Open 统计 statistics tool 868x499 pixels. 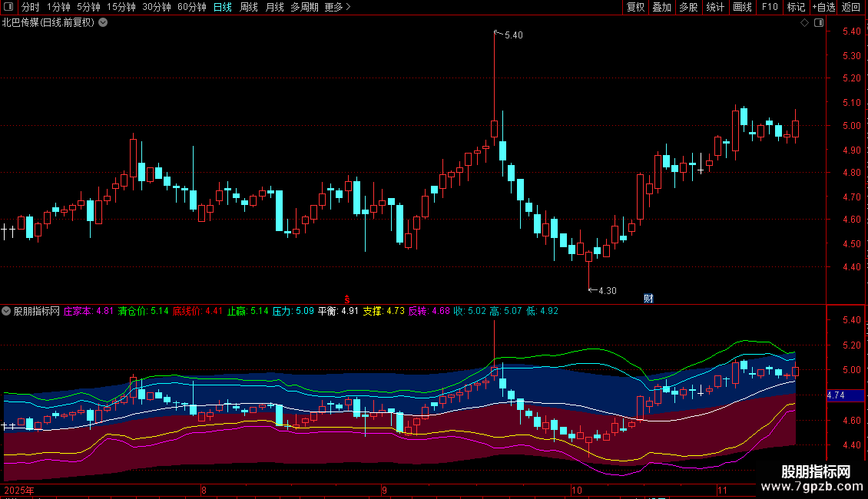(x=715, y=8)
